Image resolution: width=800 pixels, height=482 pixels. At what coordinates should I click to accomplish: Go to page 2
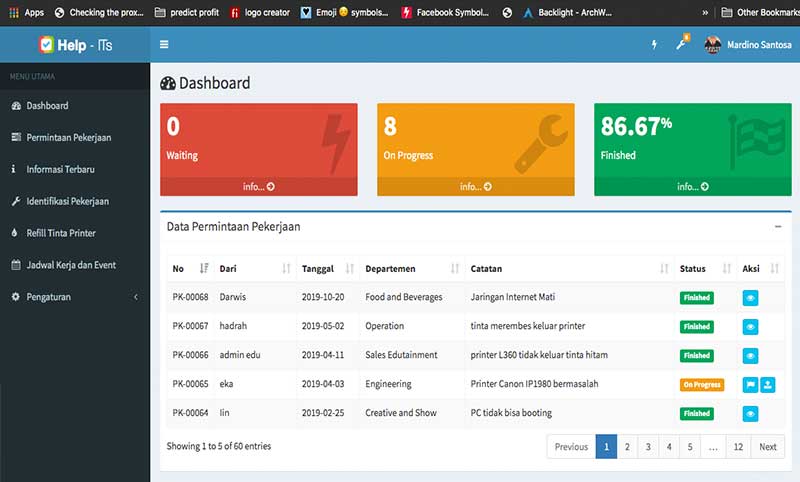[627, 447]
